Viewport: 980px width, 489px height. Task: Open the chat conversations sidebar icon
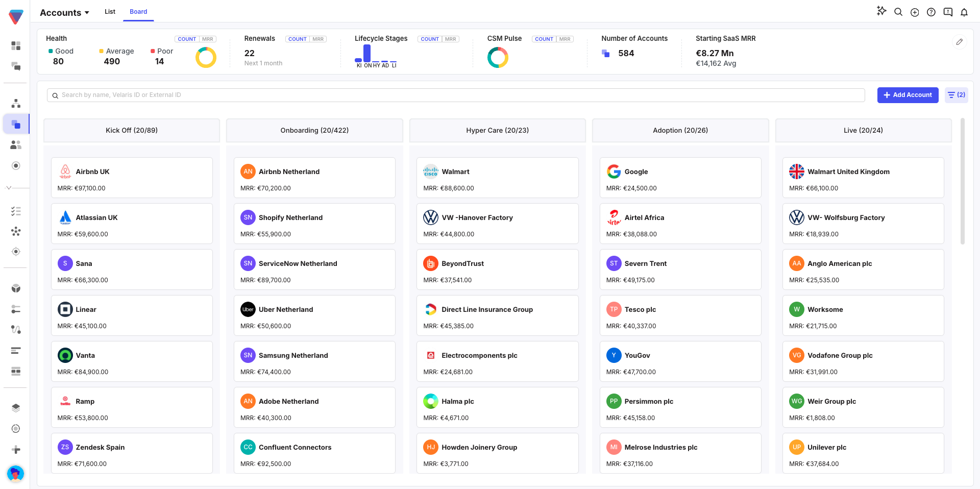pos(16,66)
